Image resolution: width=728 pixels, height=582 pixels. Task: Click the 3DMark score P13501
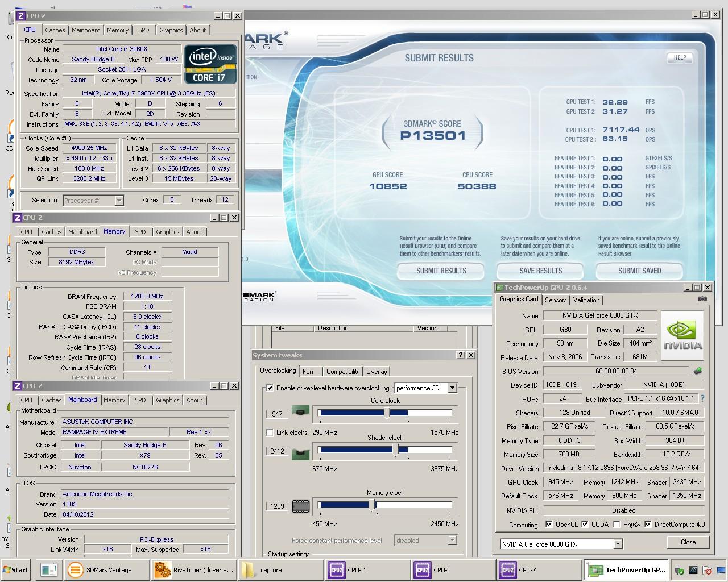433,136
